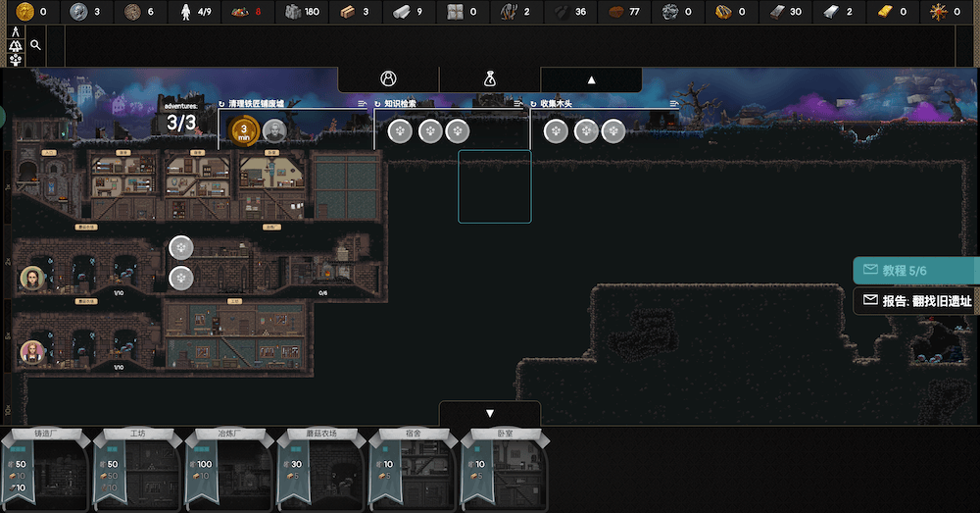Viewport: 980px width, 513px height.
Task: Refresh the 收集木头 adventure
Action: point(534,103)
